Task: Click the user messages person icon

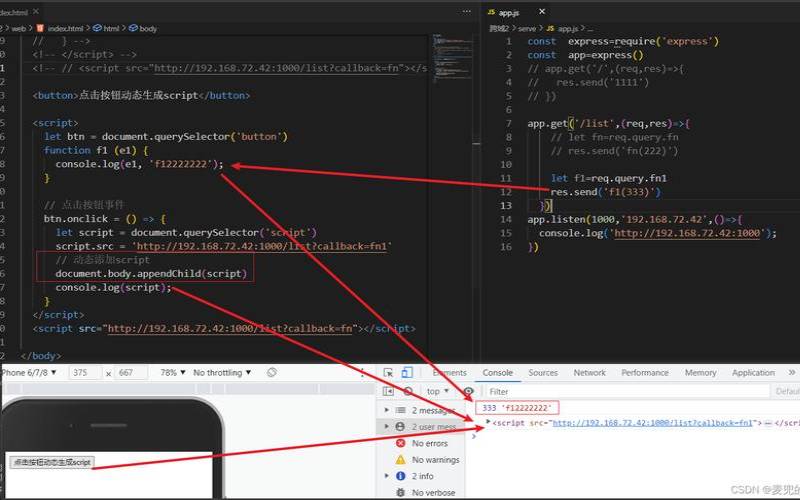Action: (x=401, y=427)
